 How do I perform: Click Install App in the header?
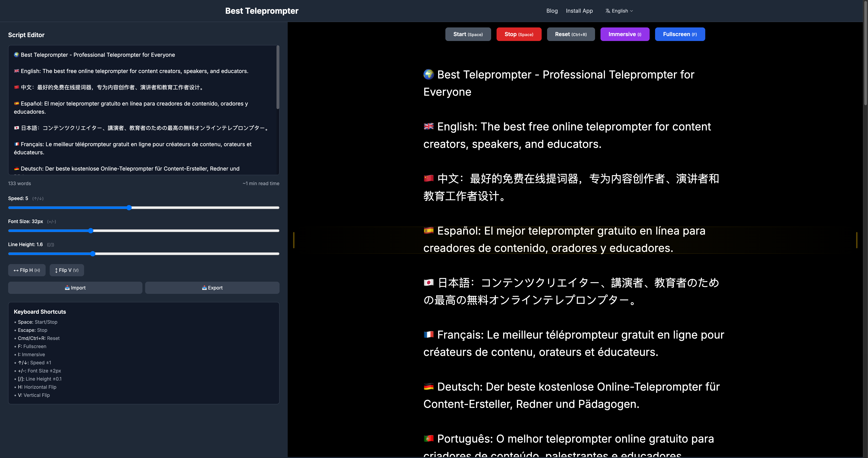(579, 11)
